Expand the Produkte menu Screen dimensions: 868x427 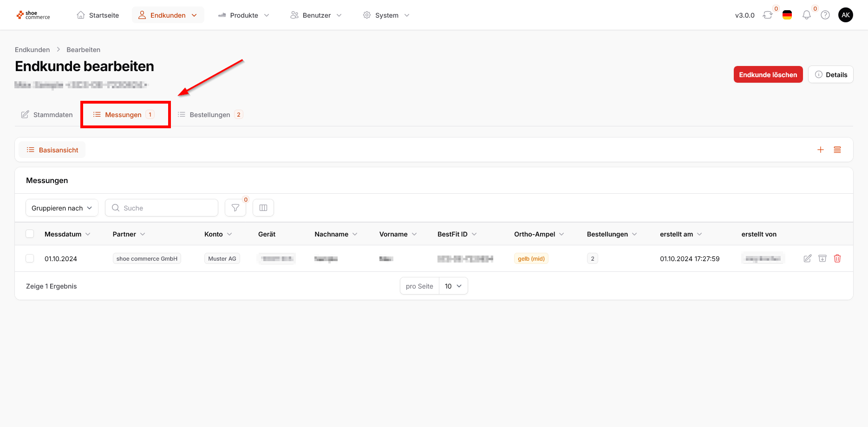pyautogui.click(x=243, y=15)
